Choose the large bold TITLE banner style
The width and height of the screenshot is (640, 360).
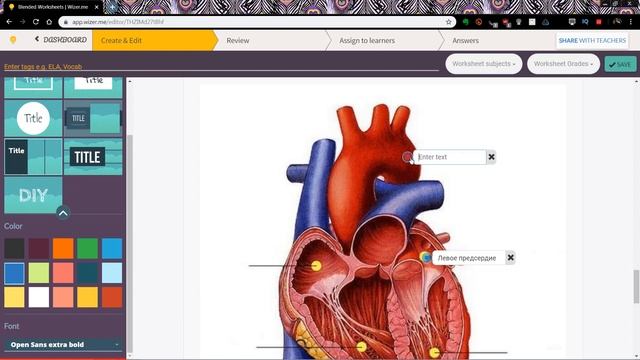(x=93, y=156)
